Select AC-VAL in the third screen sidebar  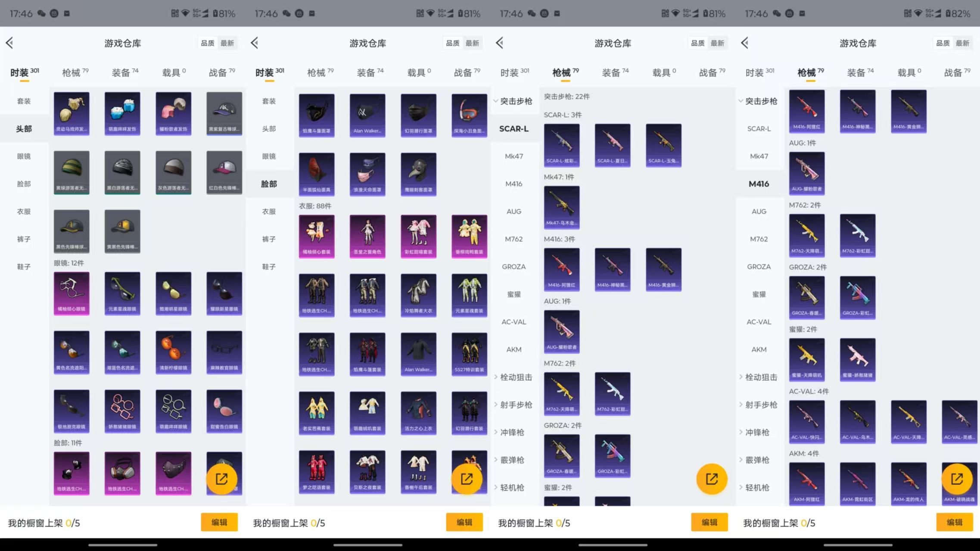coord(514,322)
